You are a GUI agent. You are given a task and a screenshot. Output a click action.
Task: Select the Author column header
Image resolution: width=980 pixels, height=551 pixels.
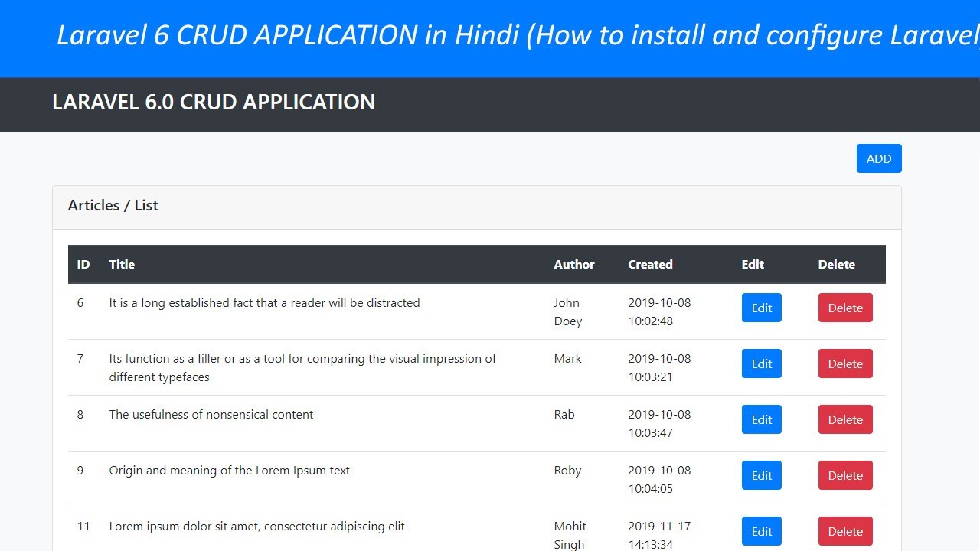pyautogui.click(x=574, y=265)
